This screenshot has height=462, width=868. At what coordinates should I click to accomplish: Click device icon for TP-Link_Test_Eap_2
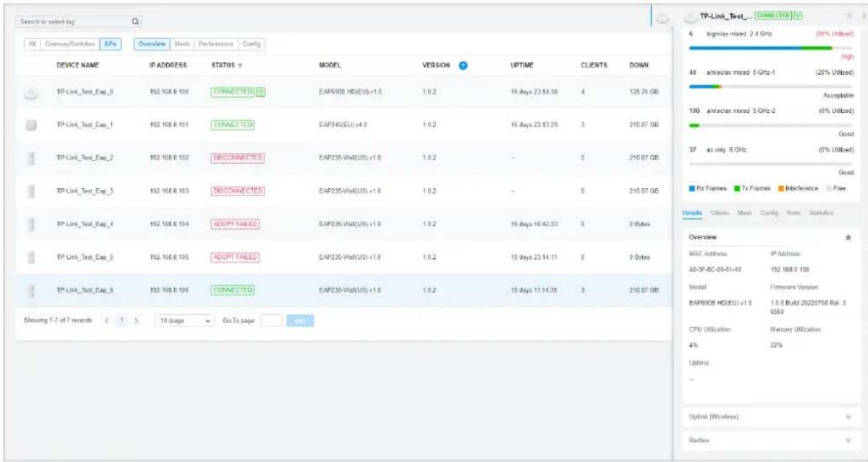(x=30, y=157)
